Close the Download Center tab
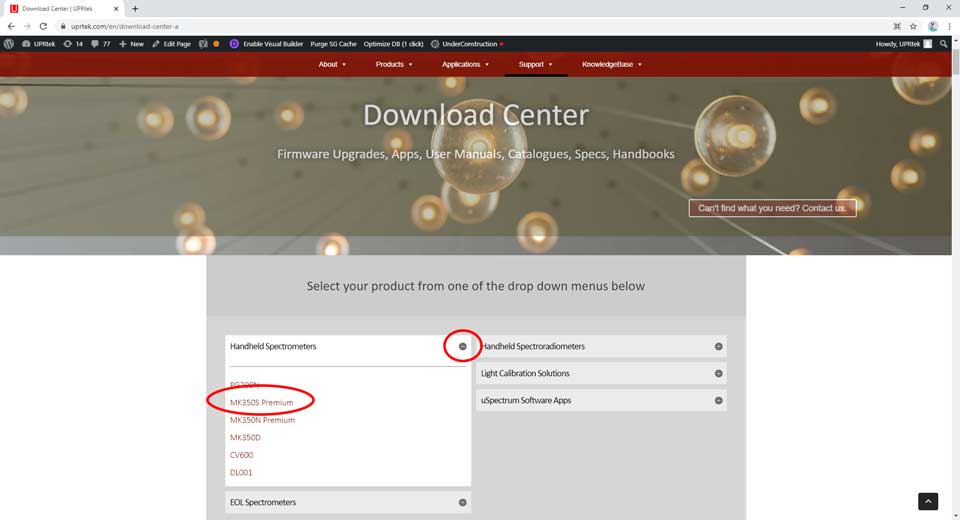This screenshot has width=960, height=520. point(116,9)
